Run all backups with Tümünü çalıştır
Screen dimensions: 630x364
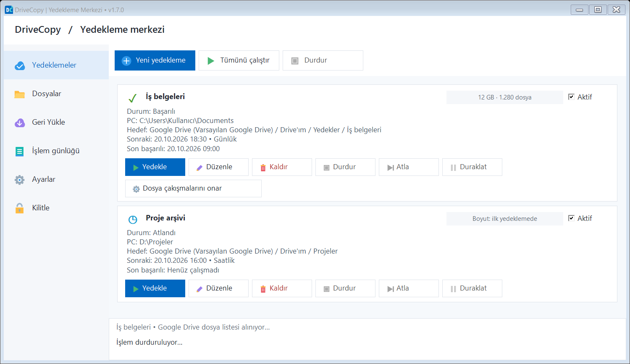click(x=239, y=60)
